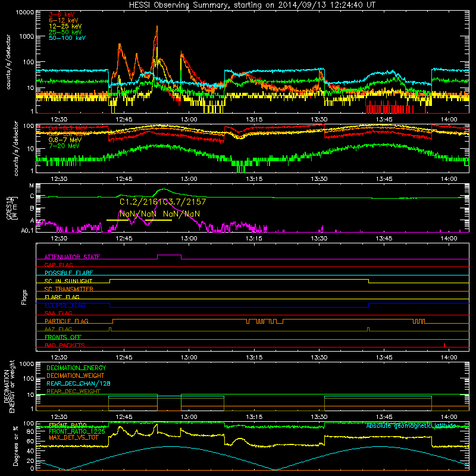
Task: Select the BAD_PACKETS label
Action: point(65,345)
